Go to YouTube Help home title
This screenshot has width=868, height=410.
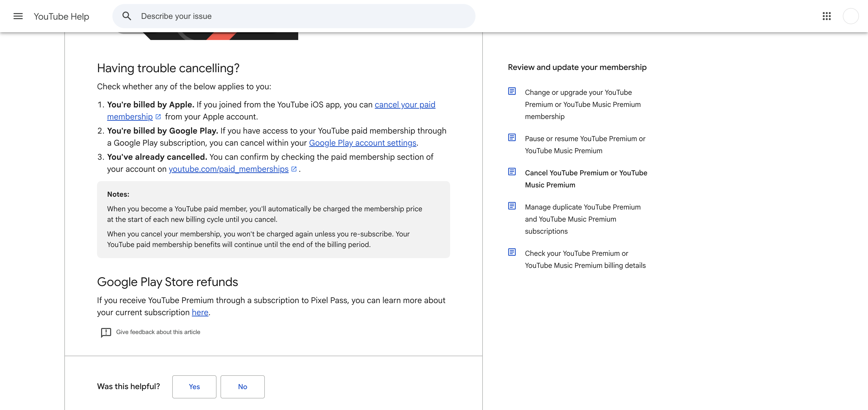tap(61, 17)
